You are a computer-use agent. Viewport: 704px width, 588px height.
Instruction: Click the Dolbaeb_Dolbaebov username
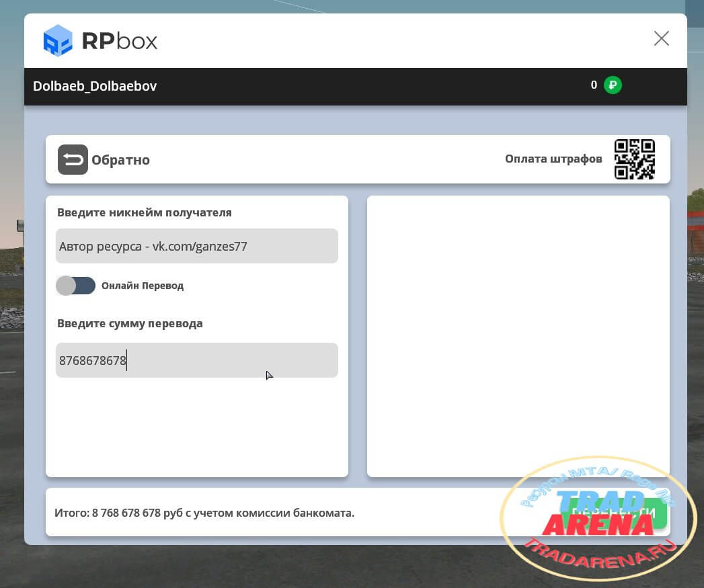coord(95,86)
